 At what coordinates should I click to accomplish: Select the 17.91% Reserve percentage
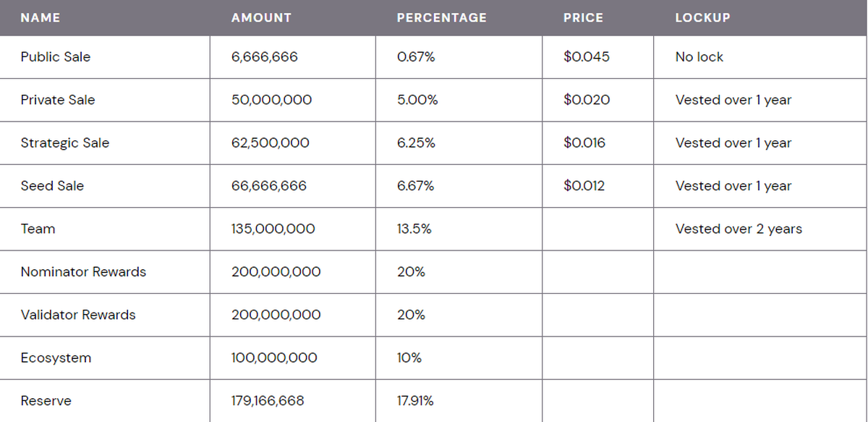pyautogui.click(x=415, y=401)
